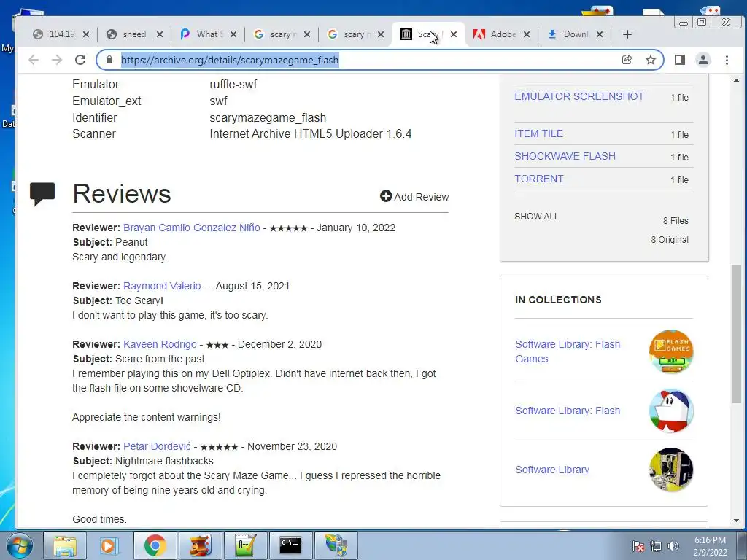
Task: Open reviewer Brayan Camilo Gonzalez Niño profile
Action: tap(192, 227)
